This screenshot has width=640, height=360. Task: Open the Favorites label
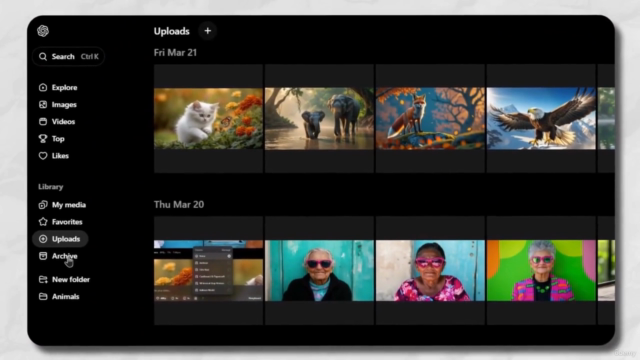pos(67,222)
